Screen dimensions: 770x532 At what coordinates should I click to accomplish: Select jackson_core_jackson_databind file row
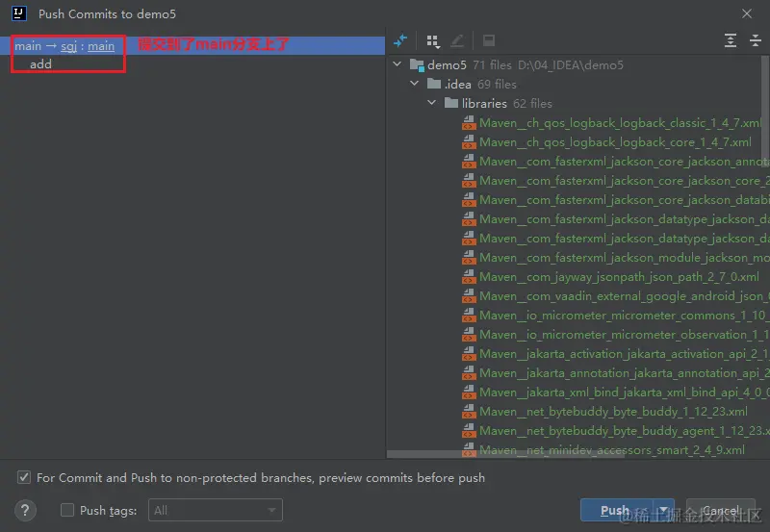pos(623,200)
